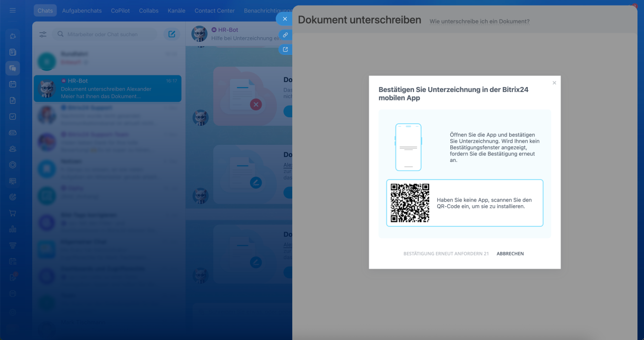
Task: Open the Collabs tab
Action: coord(149,11)
